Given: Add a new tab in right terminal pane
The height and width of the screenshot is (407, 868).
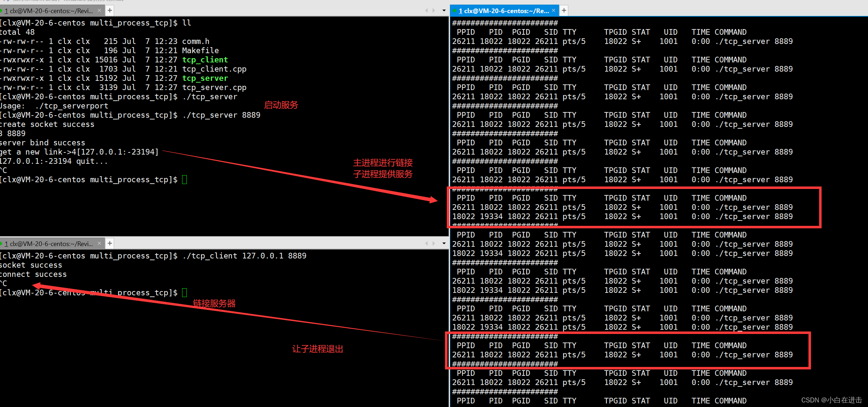Looking at the screenshot, I should click(564, 11).
